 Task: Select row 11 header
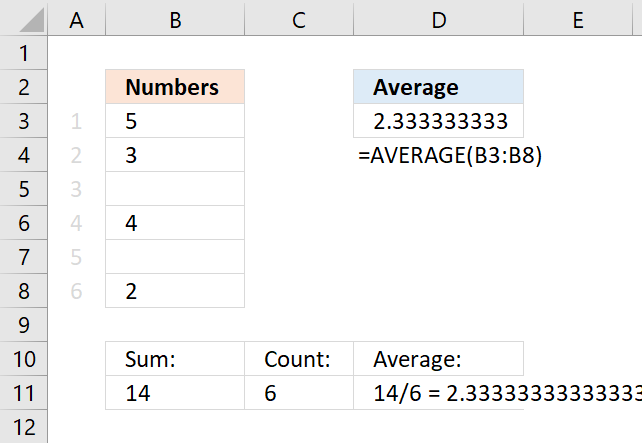(24, 393)
